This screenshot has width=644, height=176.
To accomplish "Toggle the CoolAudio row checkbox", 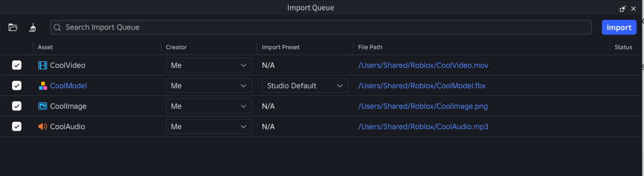I will click(17, 126).
